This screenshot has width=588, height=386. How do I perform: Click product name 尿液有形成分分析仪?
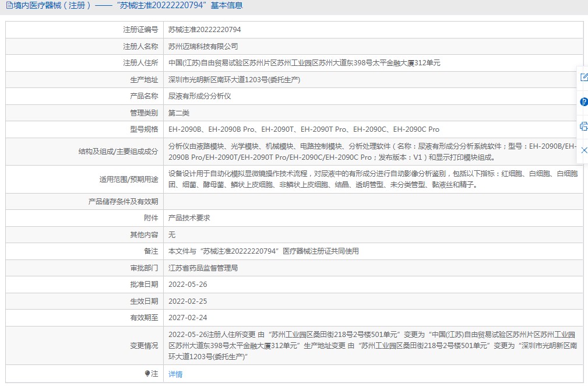tap(199, 96)
